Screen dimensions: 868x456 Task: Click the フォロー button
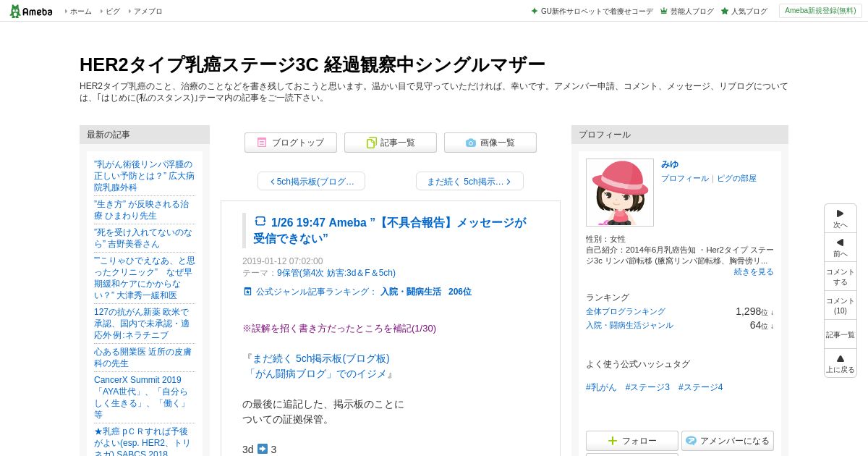click(632, 441)
